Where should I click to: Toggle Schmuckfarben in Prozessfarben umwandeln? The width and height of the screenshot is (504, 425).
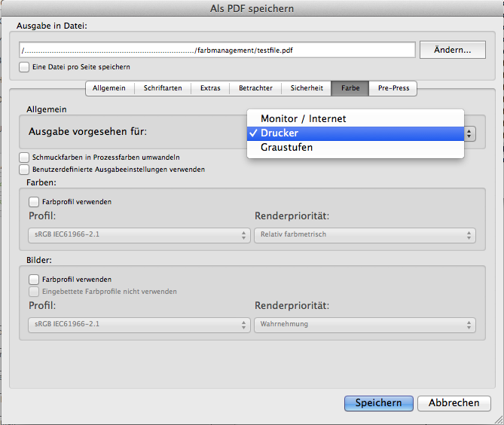tap(25, 157)
